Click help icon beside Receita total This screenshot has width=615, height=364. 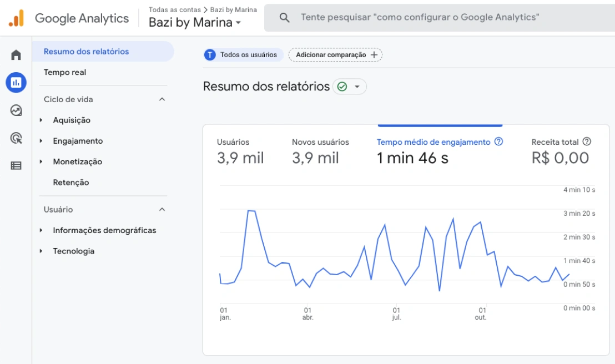pos(587,141)
